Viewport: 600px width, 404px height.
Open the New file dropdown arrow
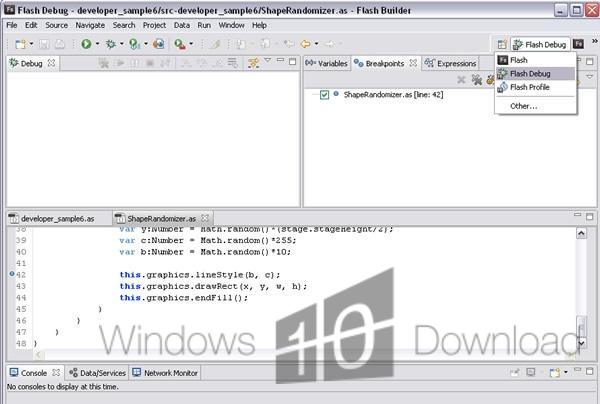click(x=31, y=44)
